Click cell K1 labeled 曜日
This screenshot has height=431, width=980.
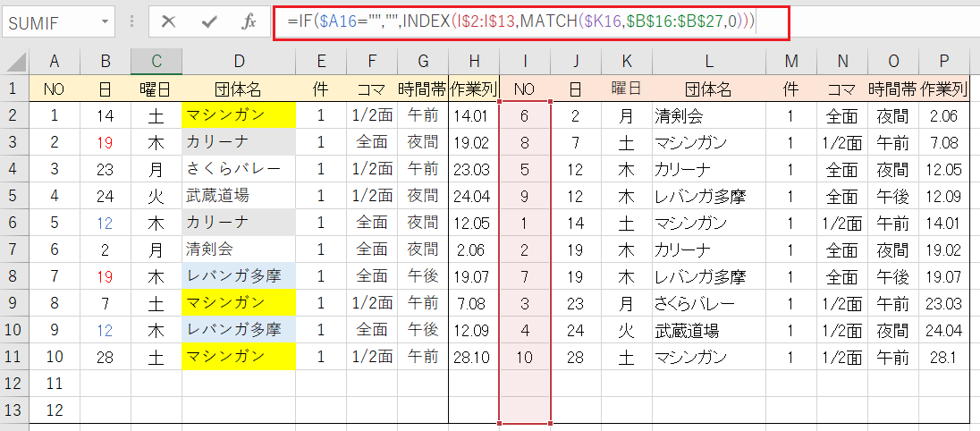[x=627, y=89]
